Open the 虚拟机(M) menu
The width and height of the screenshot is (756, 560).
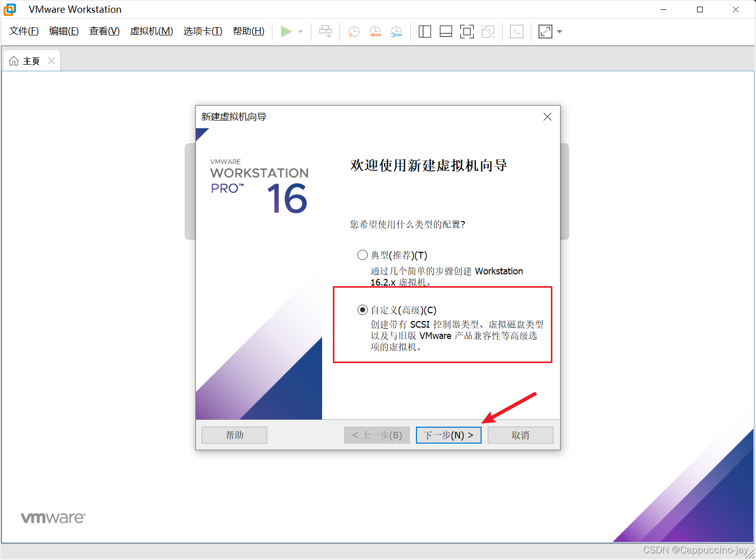click(152, 31)
